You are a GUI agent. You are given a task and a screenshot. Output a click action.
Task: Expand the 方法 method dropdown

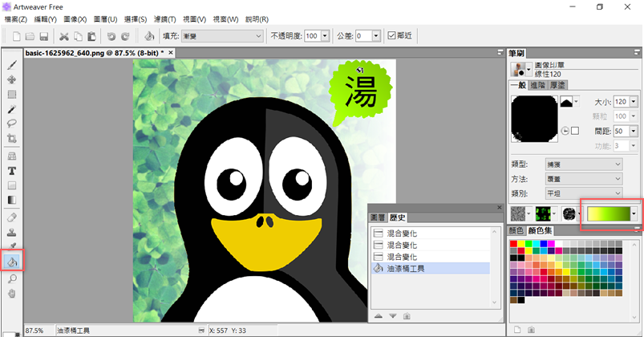pos(582,179)
